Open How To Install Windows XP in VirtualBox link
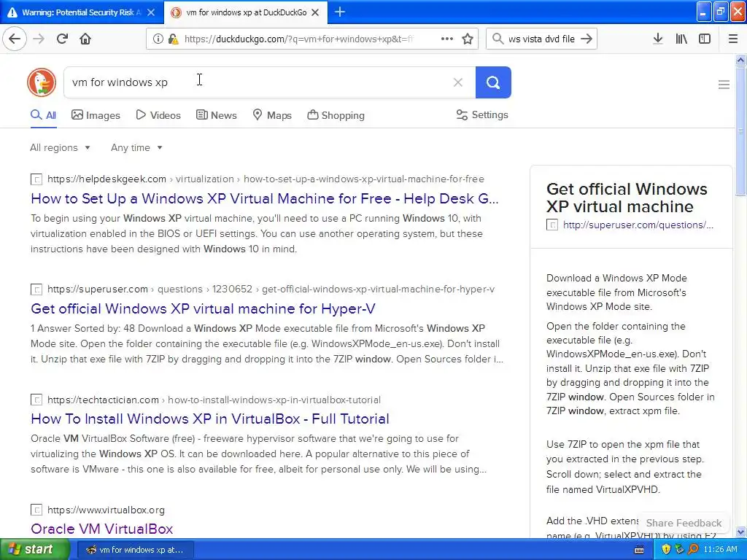Viewport: 747px width, 560px height. [210, 419]
